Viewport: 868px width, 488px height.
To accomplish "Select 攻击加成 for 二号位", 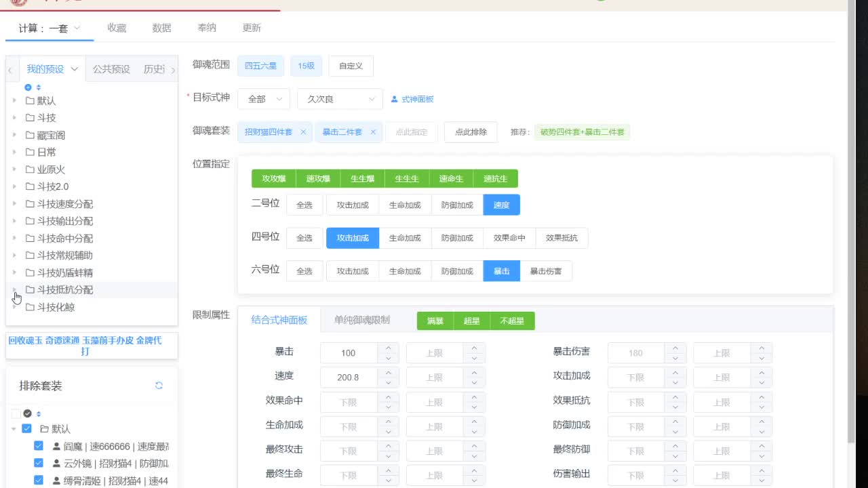I will click(353, 205).
